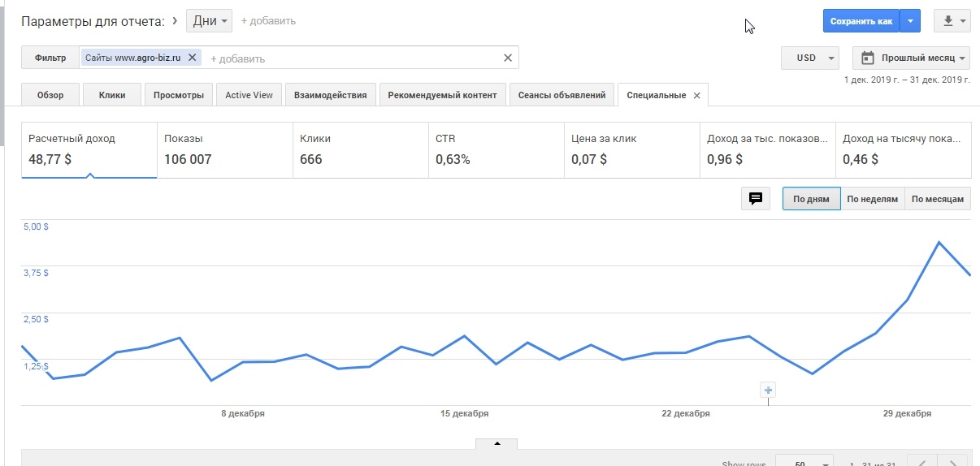
Task: Collapse the chart with the up-arrow handle
Action: pos(497,443)
